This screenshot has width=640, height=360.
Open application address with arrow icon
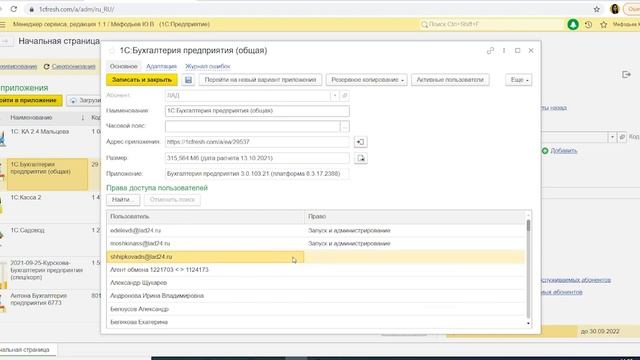tap(360, 142)
